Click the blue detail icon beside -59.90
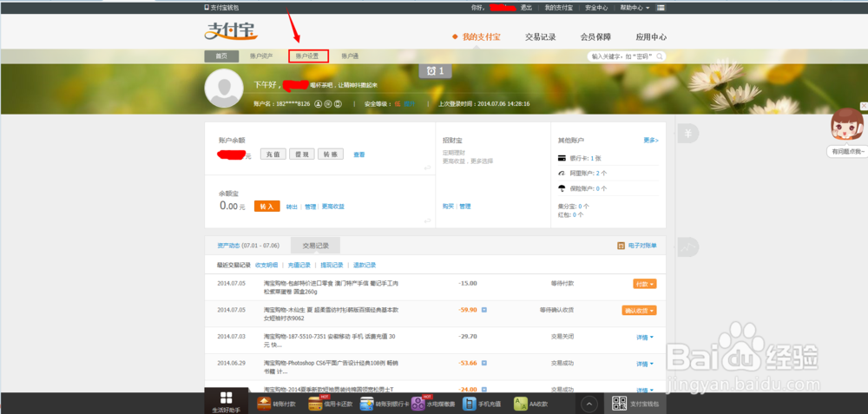Image resolution: width=868 pixels, height=414 pixels. (483, 310)
